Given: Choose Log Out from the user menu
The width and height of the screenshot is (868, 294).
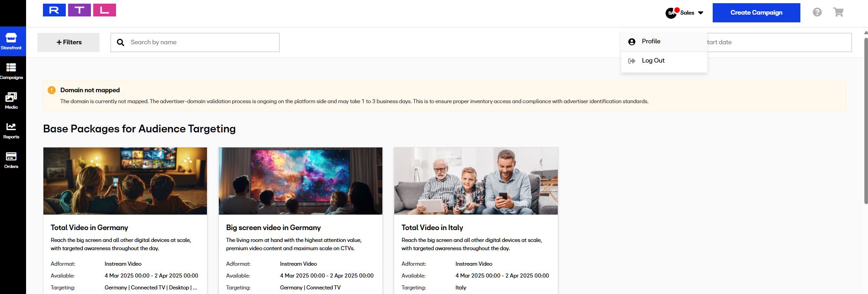Looking at the screenshot, I should coord(653,61).
